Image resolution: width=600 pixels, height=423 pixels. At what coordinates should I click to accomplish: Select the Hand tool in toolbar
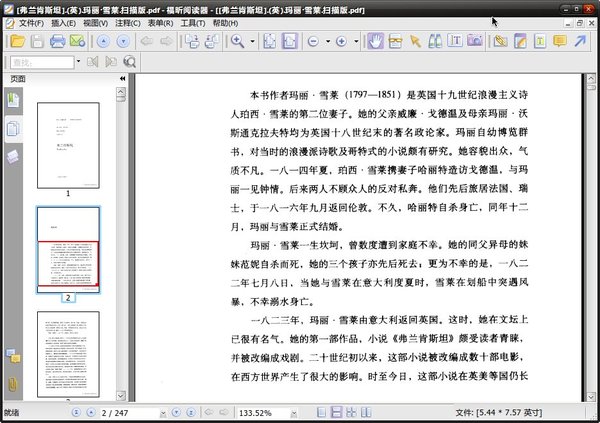(x=374, y=41)
